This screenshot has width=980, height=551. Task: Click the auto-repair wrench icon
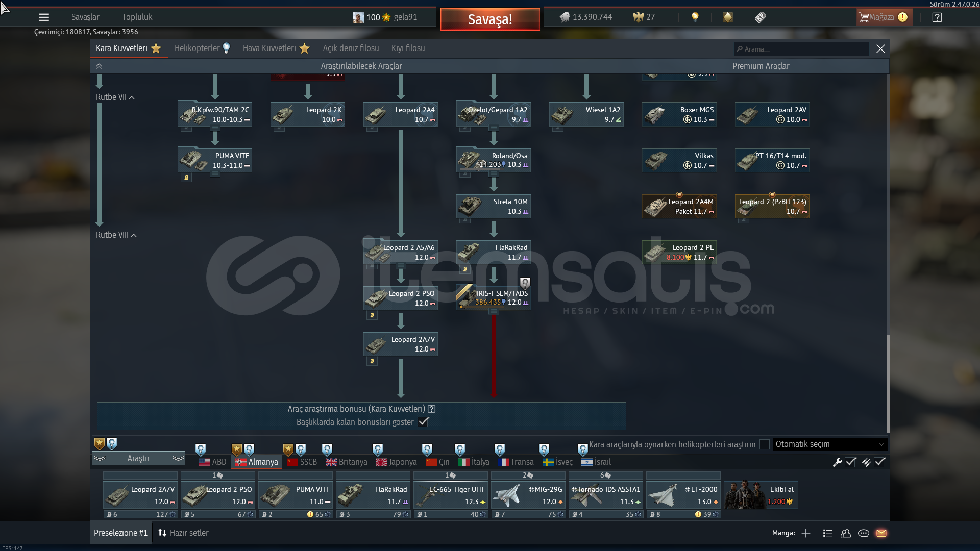click(837, 462)
